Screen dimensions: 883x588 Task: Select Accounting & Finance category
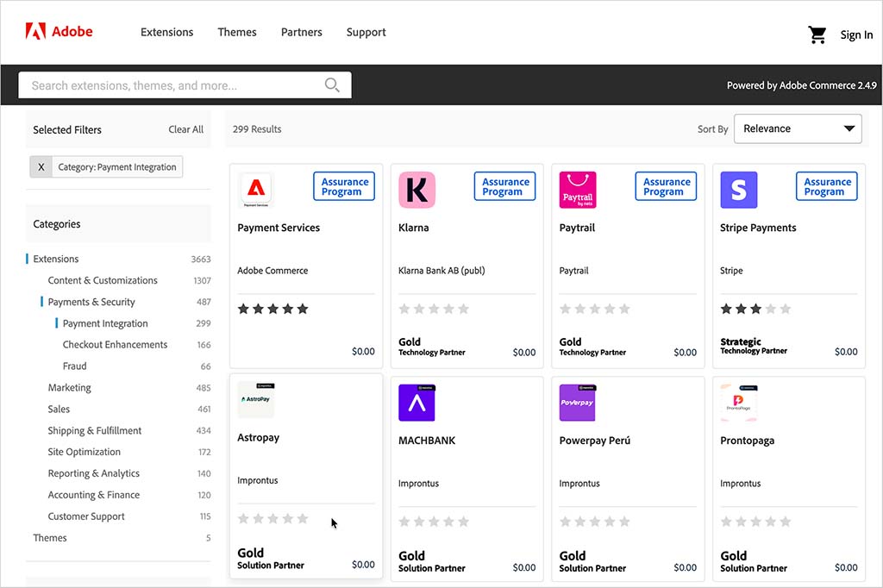click(93, 495)
